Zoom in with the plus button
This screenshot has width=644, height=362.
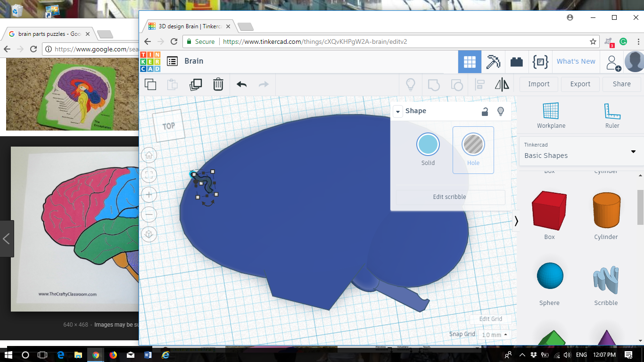point(149,195)
